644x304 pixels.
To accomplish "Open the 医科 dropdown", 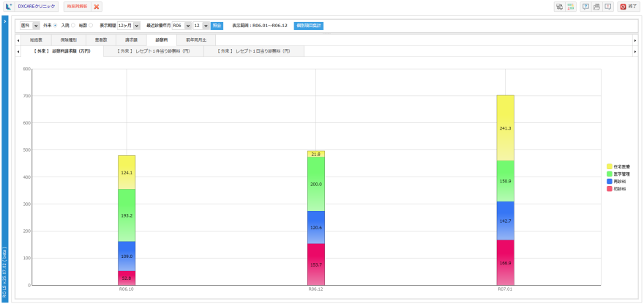I will point(36,26).
